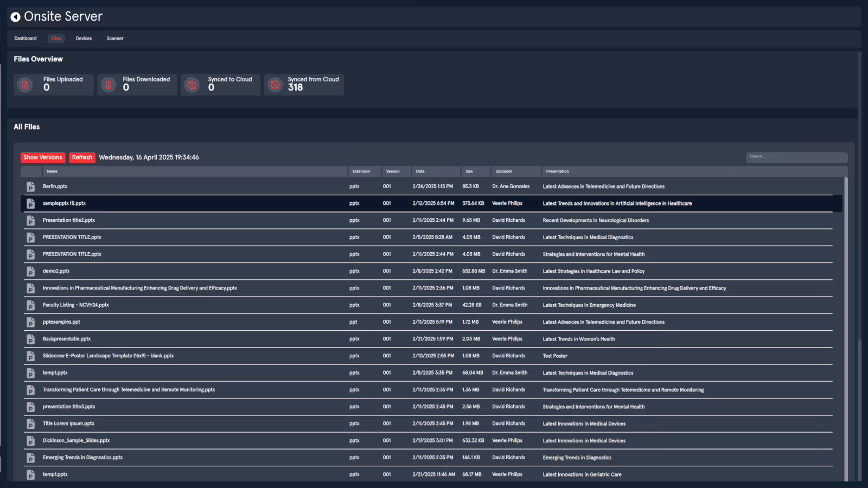Screen dimensions: 868x488
Task: Sort by Version column header
Action: (396, 171)
